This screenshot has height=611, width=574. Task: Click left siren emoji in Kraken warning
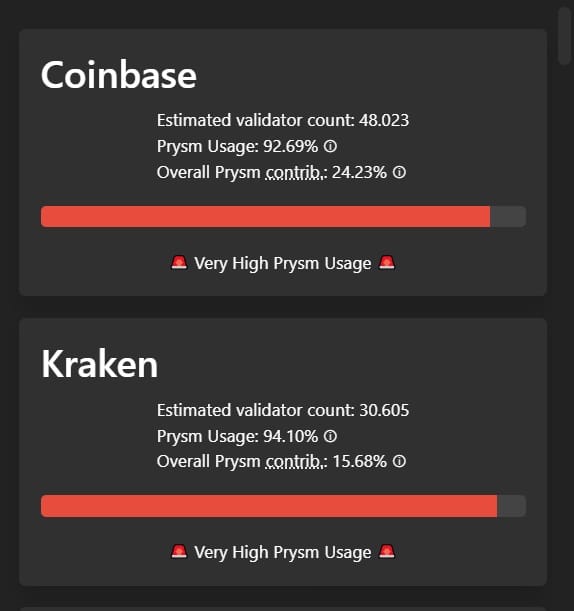pyautogui.click(x=179, y=552)
